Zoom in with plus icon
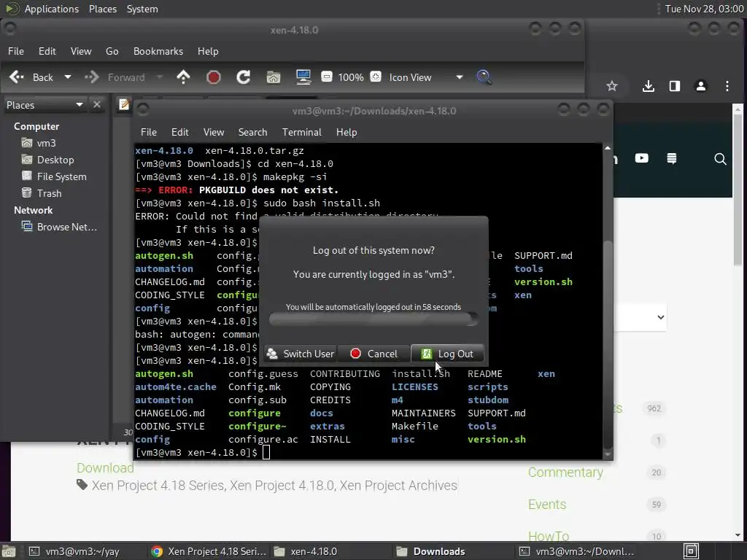The image size is (747, 560). (376, 77)
